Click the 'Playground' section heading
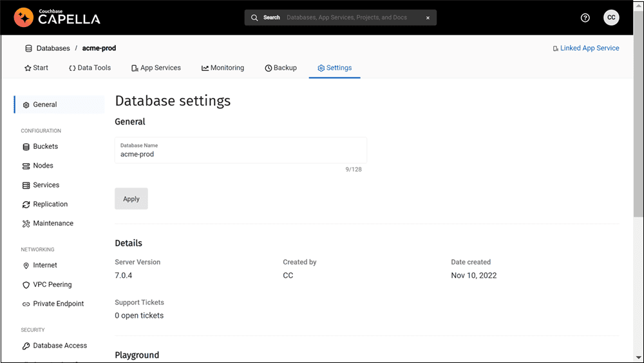 click(x=137, y=355)
